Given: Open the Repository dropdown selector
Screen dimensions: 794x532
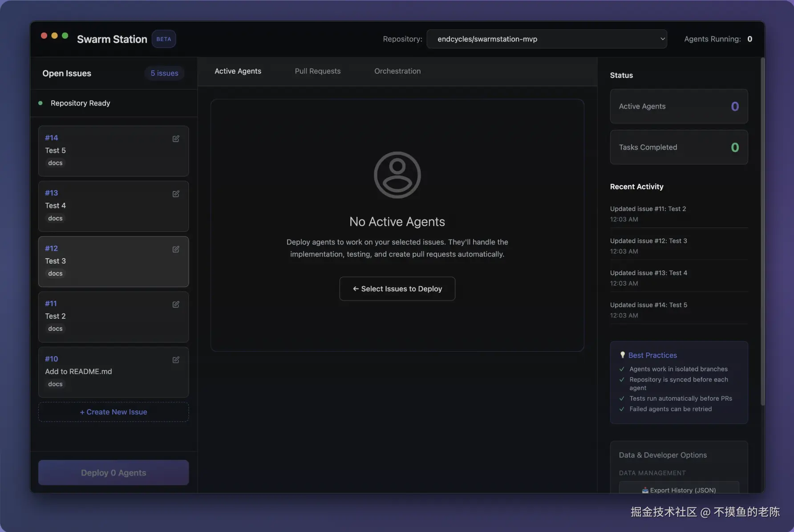Looking at the screenshot, I should point(547,39).
